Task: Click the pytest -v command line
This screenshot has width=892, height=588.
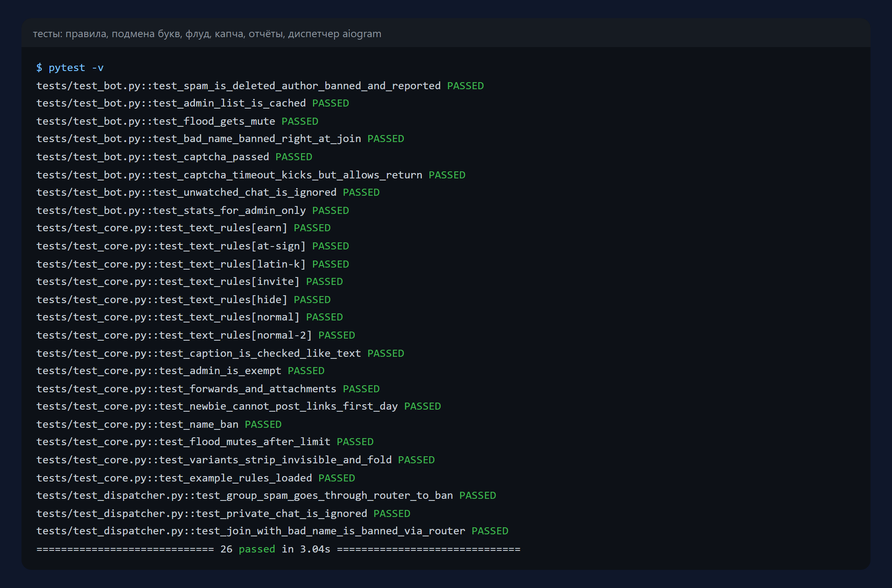Action: [70, 68]
